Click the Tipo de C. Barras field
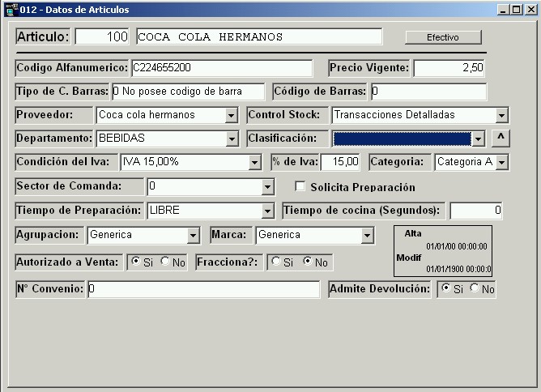Image resolution: width=541 pixels, height=392 pixels. tap(189, 92)
